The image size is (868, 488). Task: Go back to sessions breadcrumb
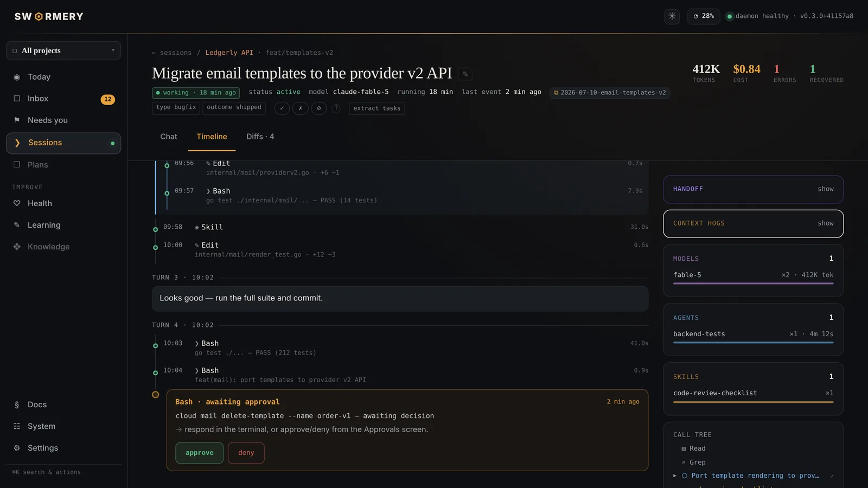tap(171, 53)
